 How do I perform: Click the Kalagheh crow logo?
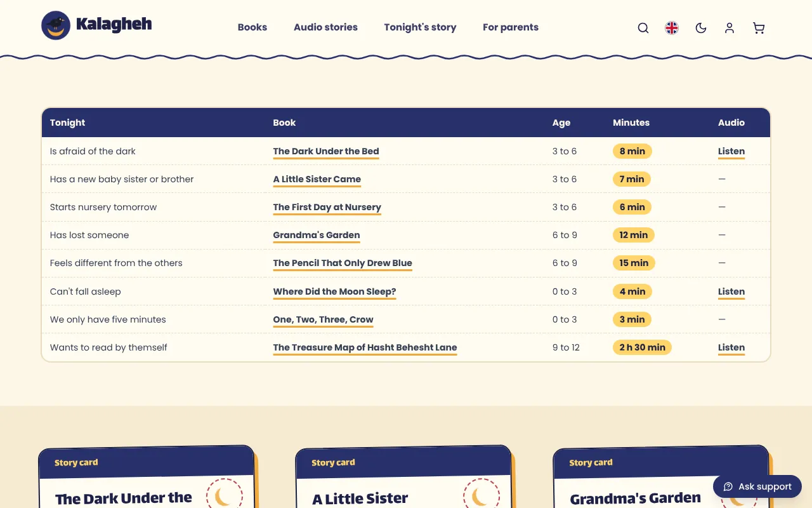pyautogui.click(x=56, y=25)
